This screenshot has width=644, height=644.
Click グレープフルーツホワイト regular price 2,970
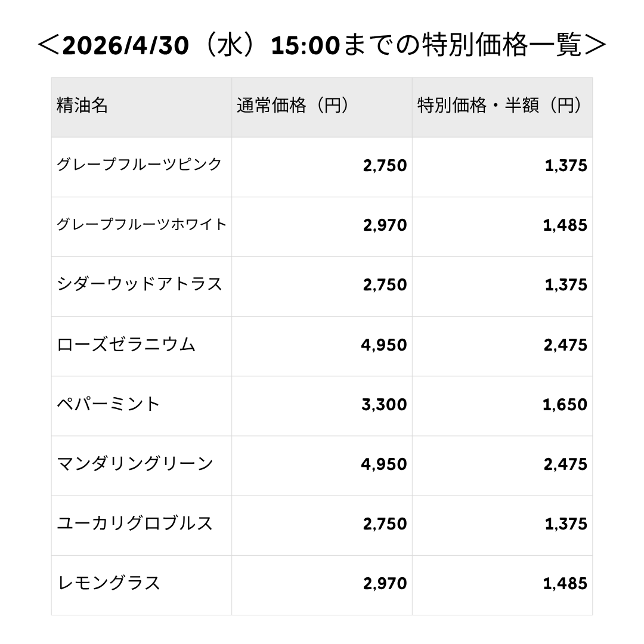click(x=385, y=225)
